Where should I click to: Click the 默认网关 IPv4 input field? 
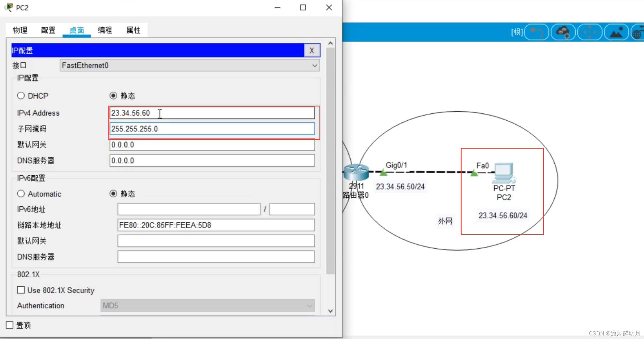click(212, 145)
